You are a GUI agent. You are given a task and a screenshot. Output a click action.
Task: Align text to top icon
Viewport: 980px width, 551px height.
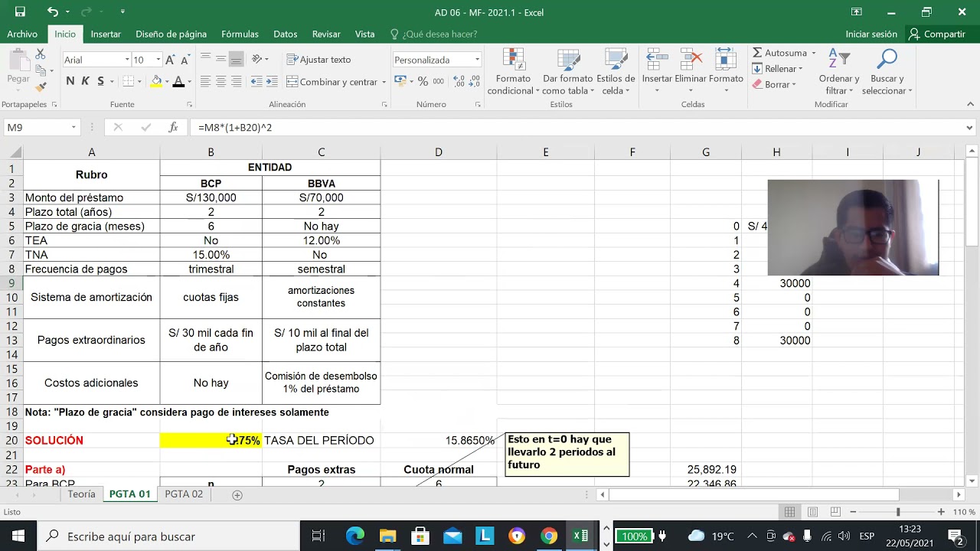pyautogui.click(x=205, y=59)
